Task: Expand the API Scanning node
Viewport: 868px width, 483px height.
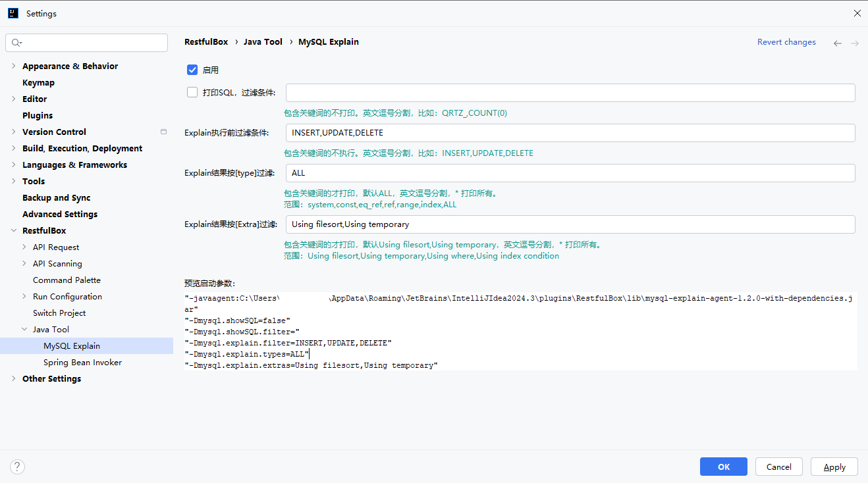Action: coord(24,263)
